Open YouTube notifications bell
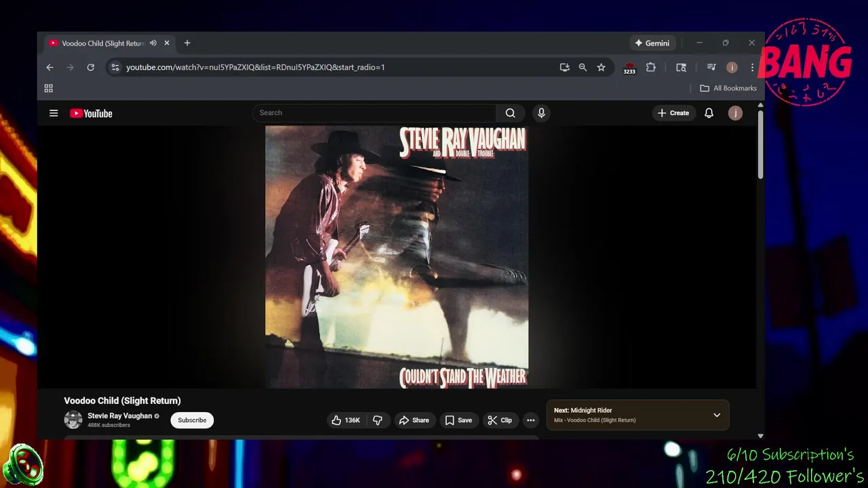 709,113
